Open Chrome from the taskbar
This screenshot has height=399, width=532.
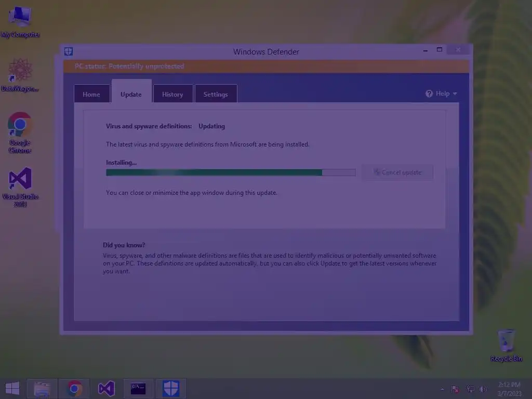[x=75, y=389]
